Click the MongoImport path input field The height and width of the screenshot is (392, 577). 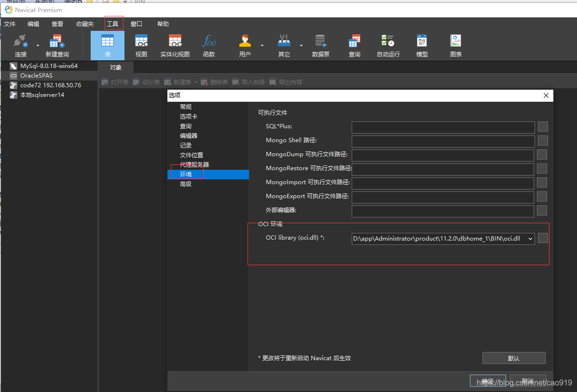click(443, 183)
